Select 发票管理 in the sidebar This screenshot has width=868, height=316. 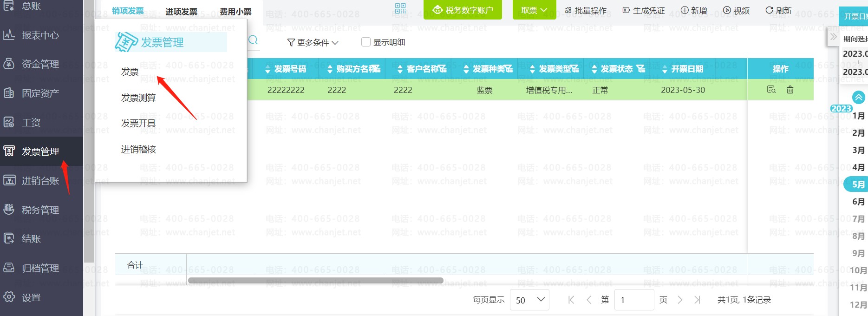pyautogui.click(x=41, y=151)
